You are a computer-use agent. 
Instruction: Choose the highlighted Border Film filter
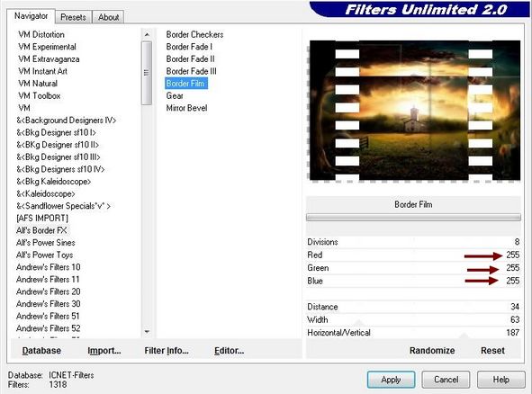click(186, 84)
